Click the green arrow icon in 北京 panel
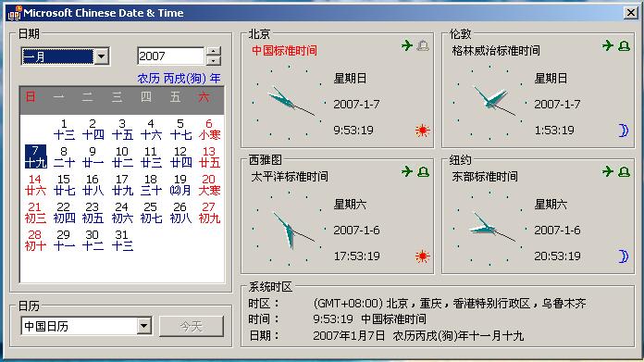 407,45
